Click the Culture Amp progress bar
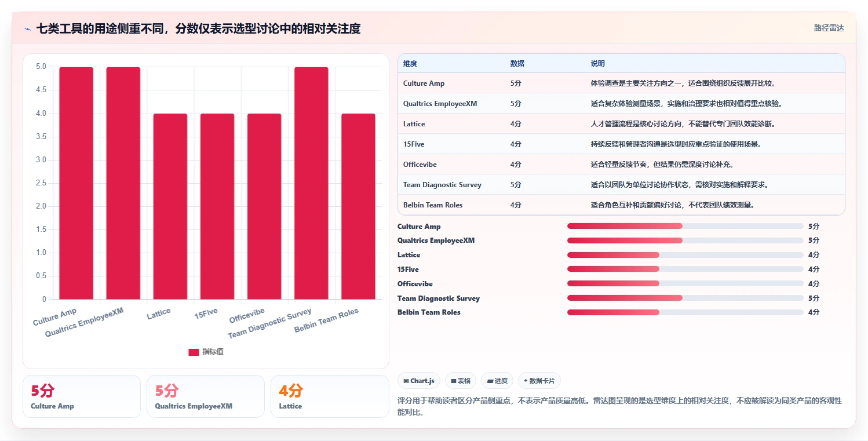The width and height of the screenshot is (868, 441). coord(685,226)
